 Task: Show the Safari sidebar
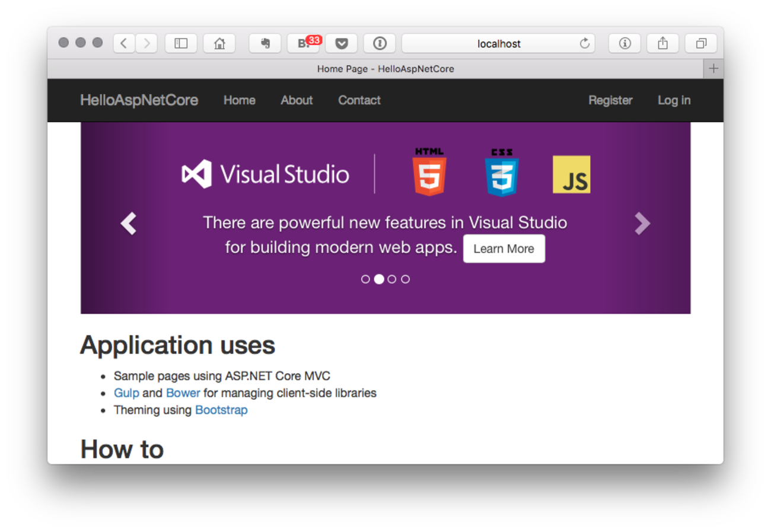(181, 43)
